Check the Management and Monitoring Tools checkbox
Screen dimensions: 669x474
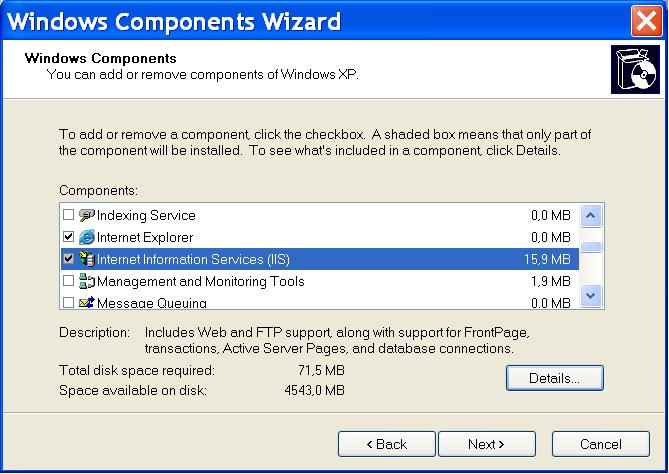click(x=68, y=281)
